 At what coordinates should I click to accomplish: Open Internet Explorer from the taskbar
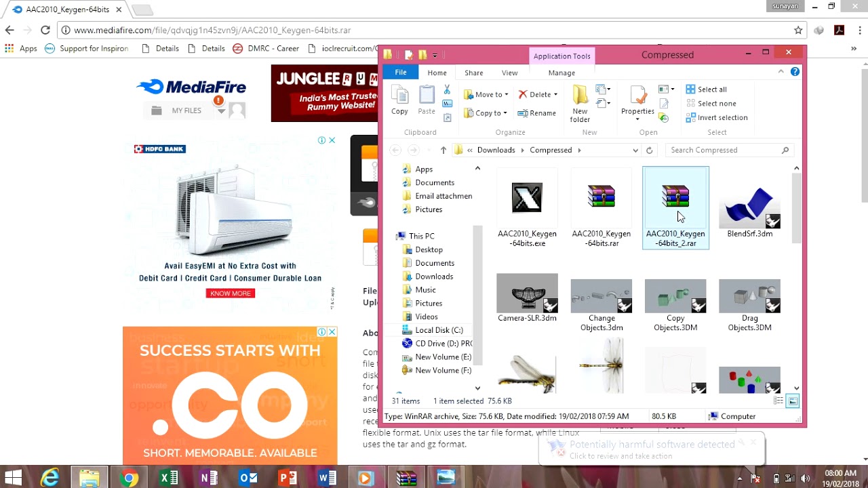click(50, 479)
